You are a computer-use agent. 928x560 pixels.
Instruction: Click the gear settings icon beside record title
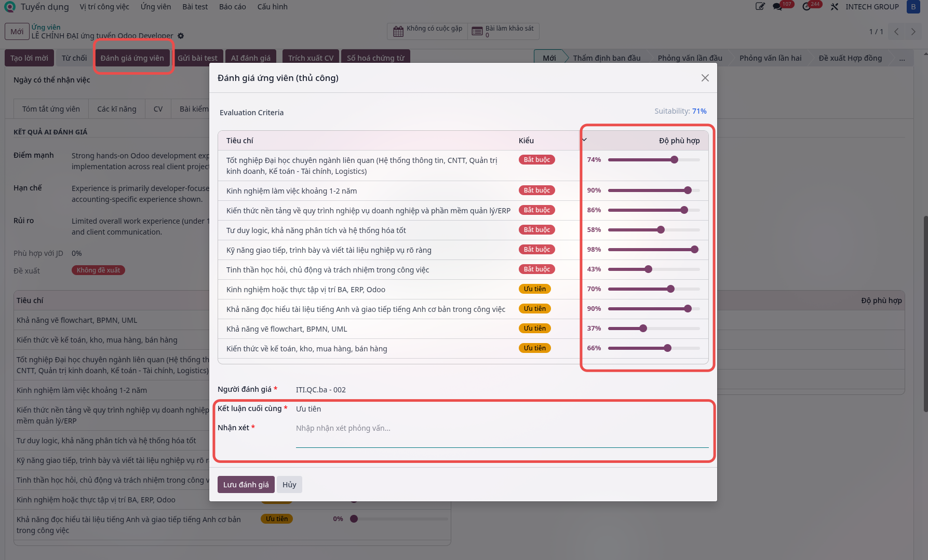pyautogui.click(x=181, y=36)
